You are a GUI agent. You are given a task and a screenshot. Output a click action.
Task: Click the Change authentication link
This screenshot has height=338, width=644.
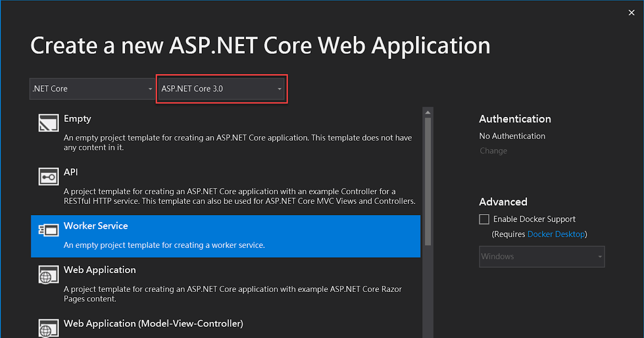tap(493, 151)
